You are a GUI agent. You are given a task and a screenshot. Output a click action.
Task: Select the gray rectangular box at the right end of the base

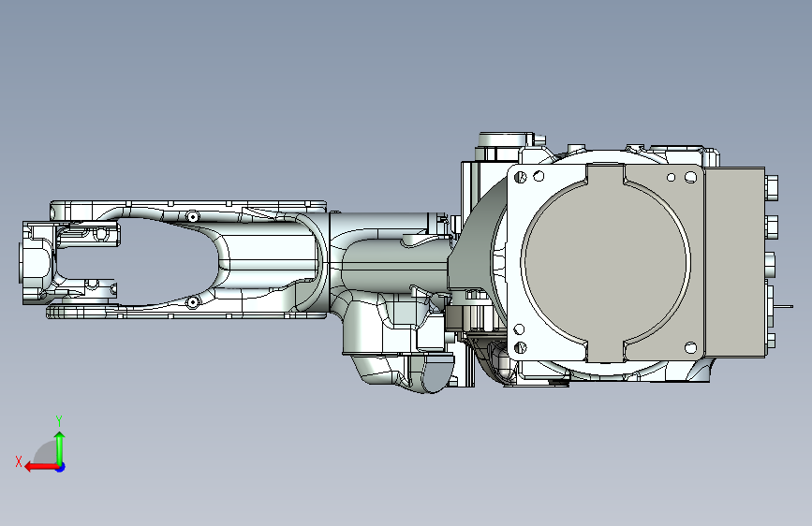(x=734, y=262)
